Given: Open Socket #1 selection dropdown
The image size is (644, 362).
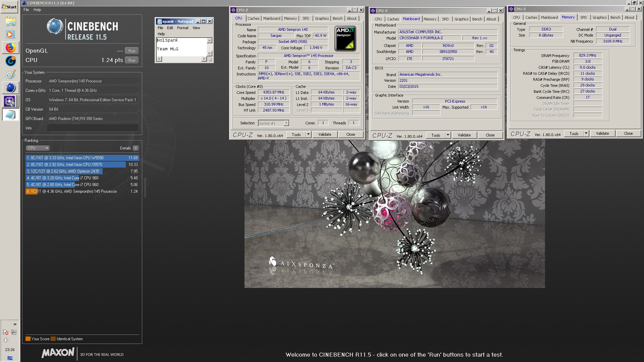Looking at the screenshot, I should click(273, 123).
